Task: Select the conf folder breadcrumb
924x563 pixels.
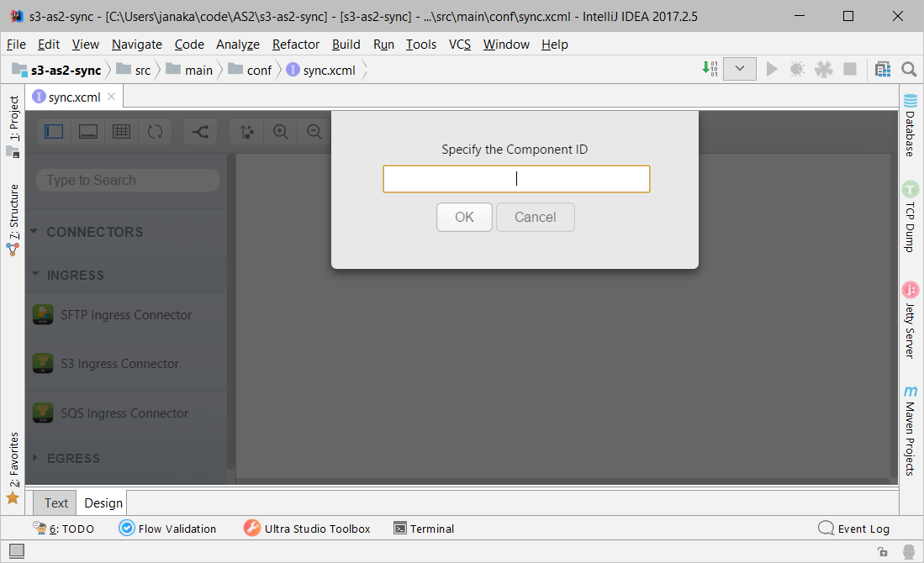Action: click(250, 70)
